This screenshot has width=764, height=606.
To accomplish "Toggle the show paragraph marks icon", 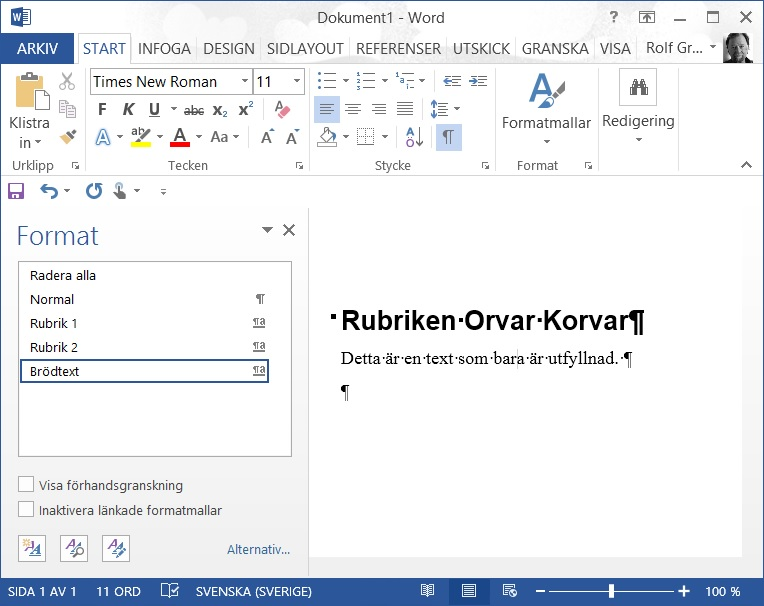I will [x=448, y=137].
